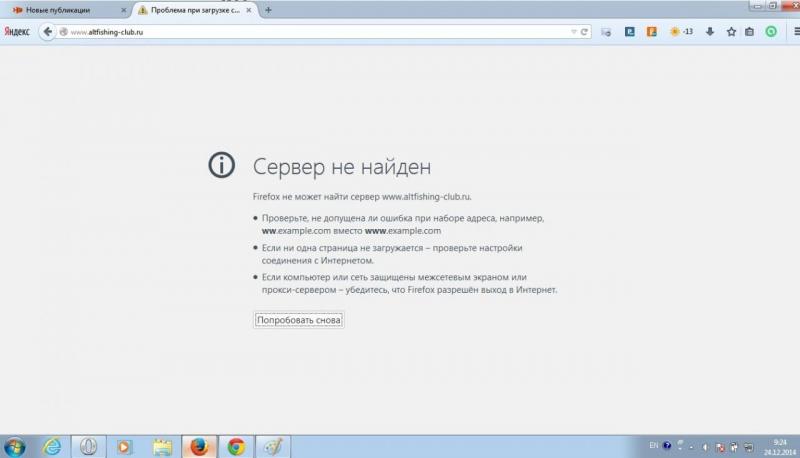
Task: Open the orange extension icon
Action: 652,32
